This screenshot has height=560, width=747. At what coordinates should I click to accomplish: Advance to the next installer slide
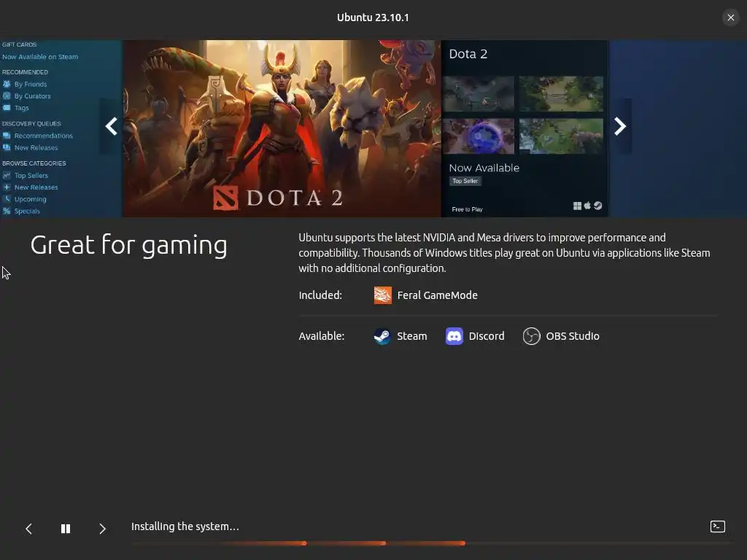click(x=102, y=529)
